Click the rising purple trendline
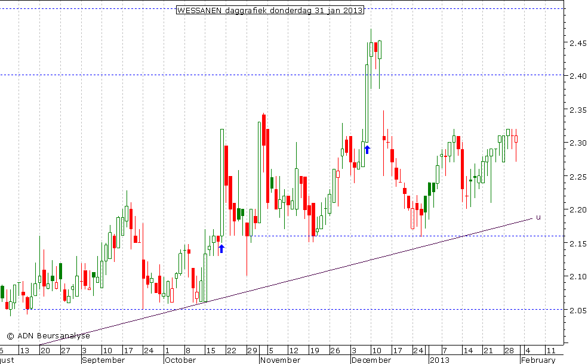The height and width of the screenshot is (364, 588). (285, 282)
